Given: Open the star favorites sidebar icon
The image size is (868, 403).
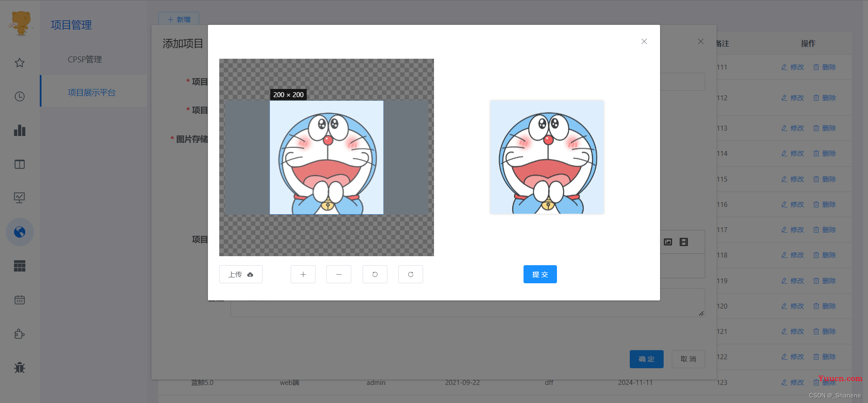Looking at the screenshot, I should pyautogui.click(x=19, y=63).
